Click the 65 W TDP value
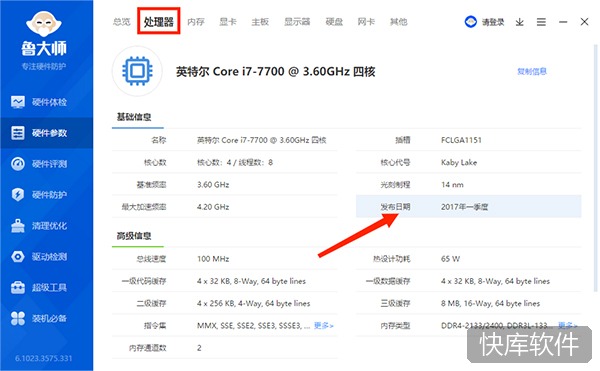Viewport: 600px width, 371px height. coord(450,259)
